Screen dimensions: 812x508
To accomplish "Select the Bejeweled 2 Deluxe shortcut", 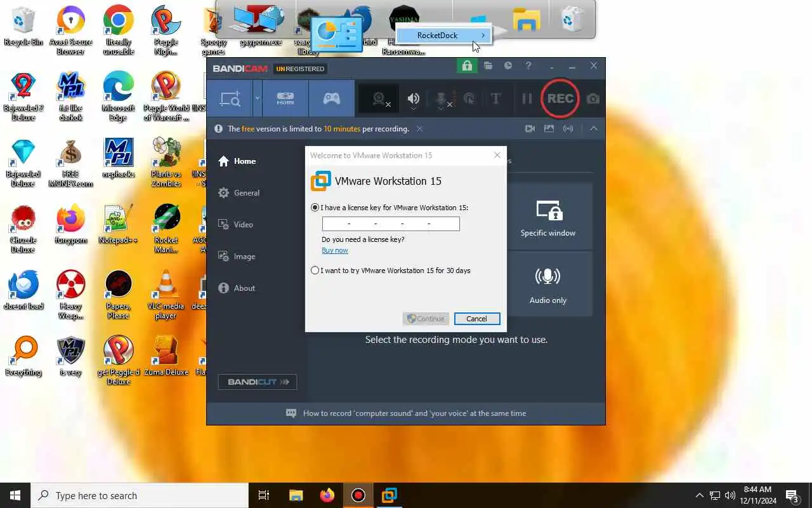I will tap(23, 96).
